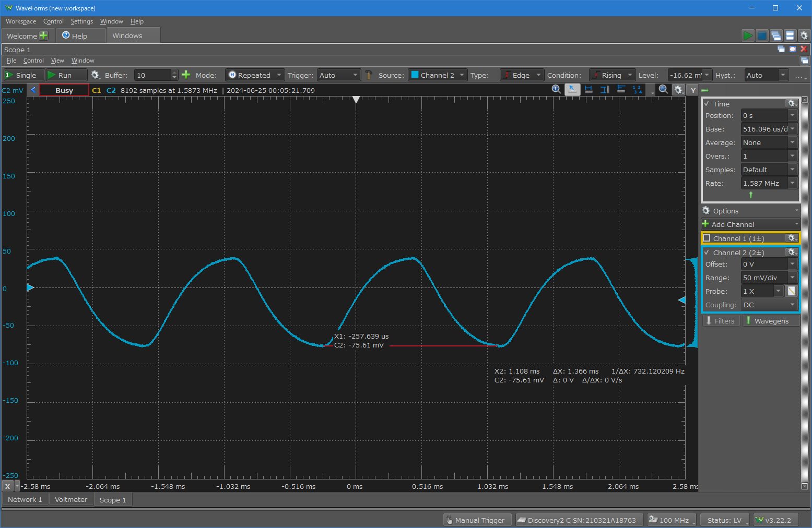Go to previous buffer with left arrow

(33, 90)
